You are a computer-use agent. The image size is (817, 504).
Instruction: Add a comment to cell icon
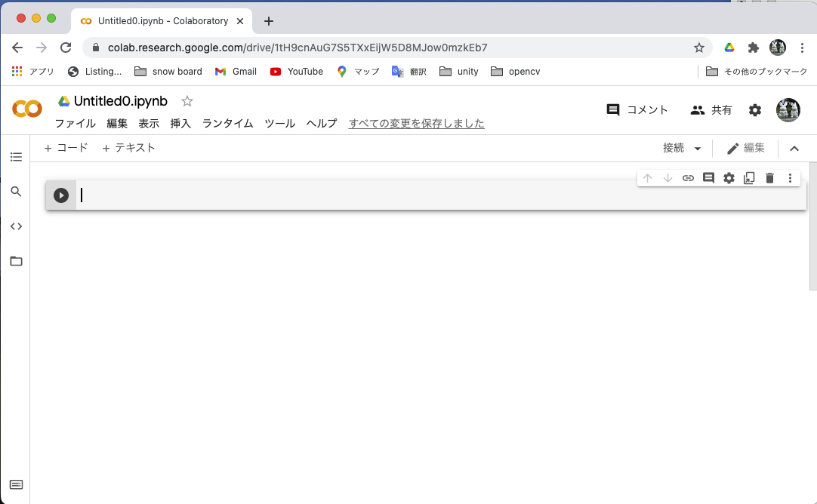(708, 178)
